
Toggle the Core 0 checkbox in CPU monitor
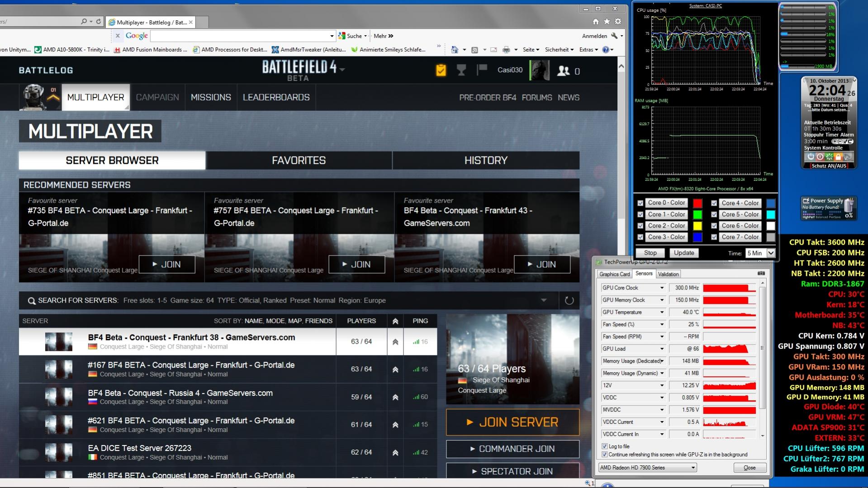tap(640, 203)
